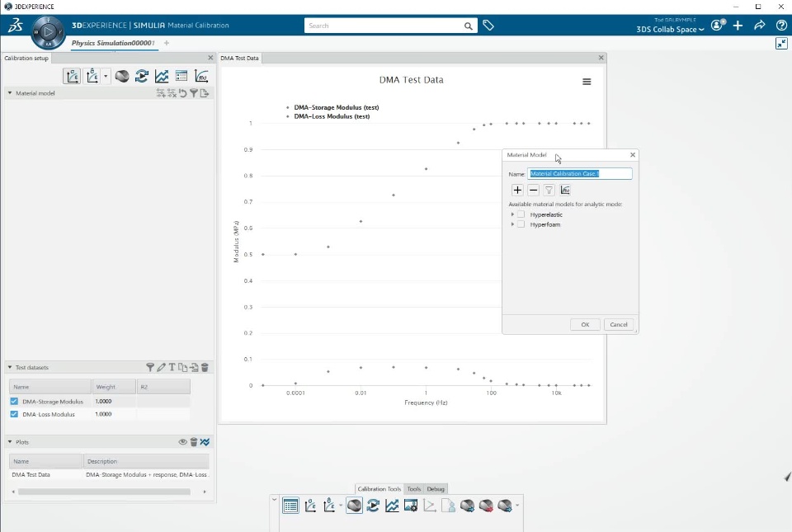This screenshot has height=532, width=792.
Task: Click the search magnifier button
Action: click(x=469, y=26)
